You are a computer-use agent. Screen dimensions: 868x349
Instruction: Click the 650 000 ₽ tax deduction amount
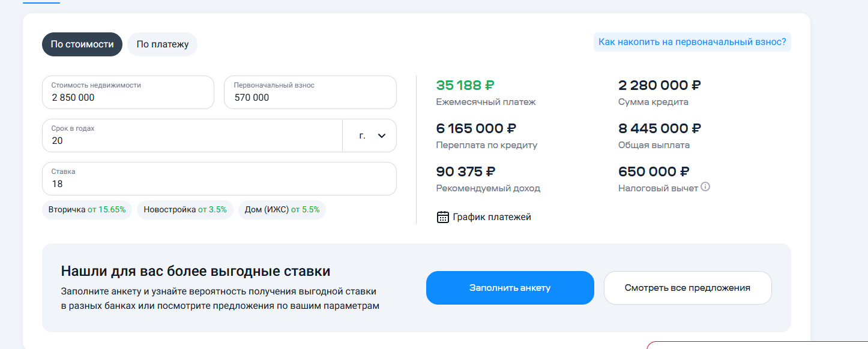(x=654, y=172)
